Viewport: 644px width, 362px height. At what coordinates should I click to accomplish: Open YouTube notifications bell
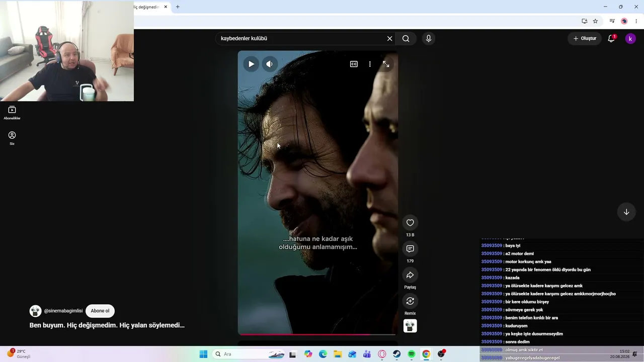[x=611, y=39]
